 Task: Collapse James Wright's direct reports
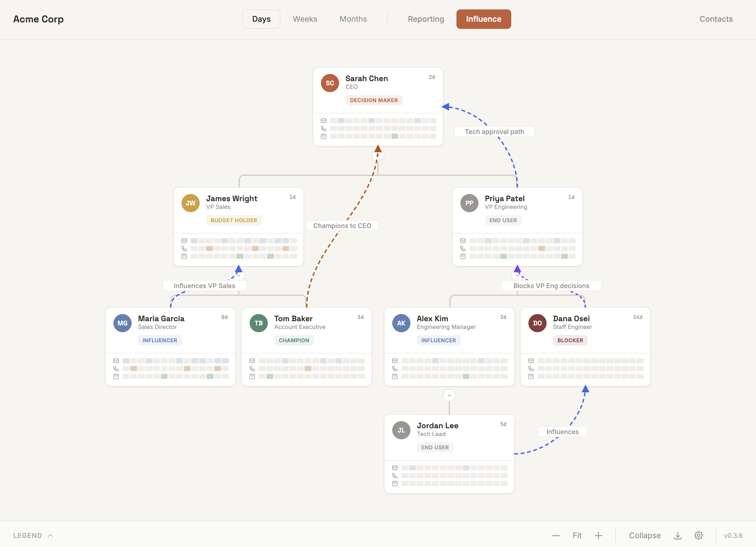(239, 275)
